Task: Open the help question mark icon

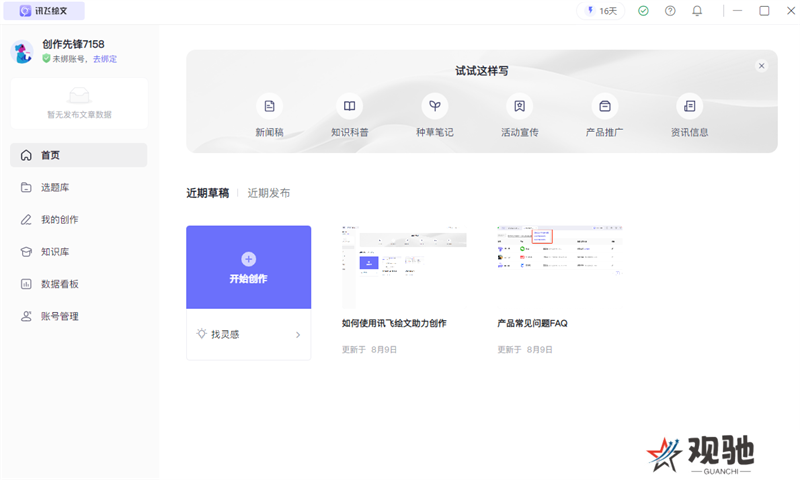Action: click(x=670, y=11)
